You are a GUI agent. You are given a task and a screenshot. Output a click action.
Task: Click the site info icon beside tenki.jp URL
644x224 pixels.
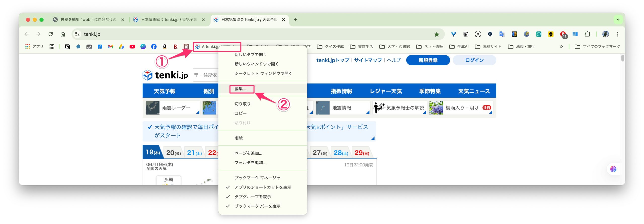77,34
